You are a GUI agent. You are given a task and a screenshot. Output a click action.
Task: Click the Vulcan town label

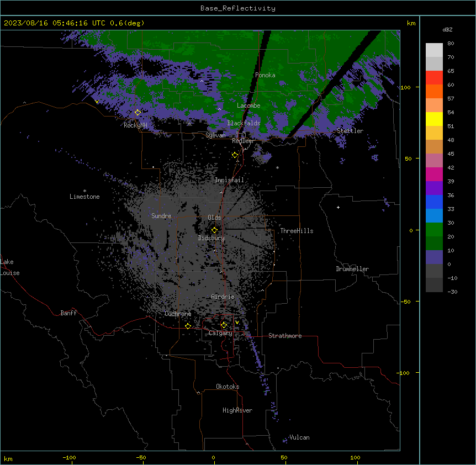click(x=299, y=437)
